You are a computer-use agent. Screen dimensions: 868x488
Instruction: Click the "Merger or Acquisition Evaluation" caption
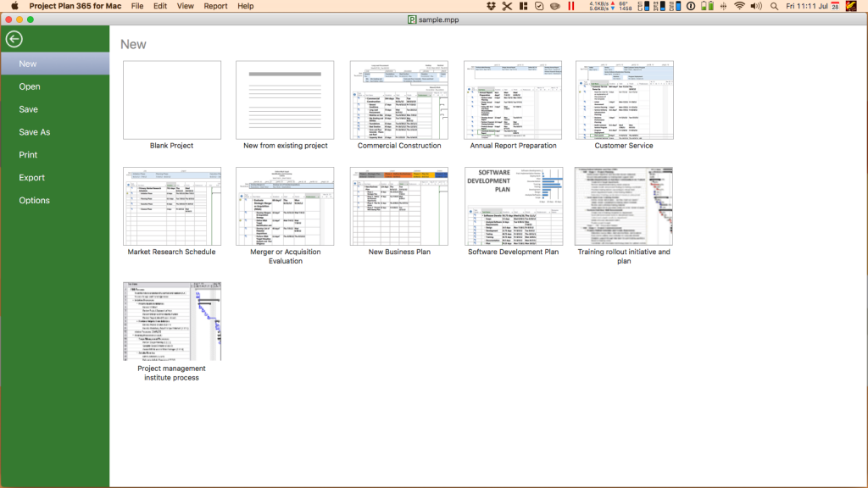286,256
